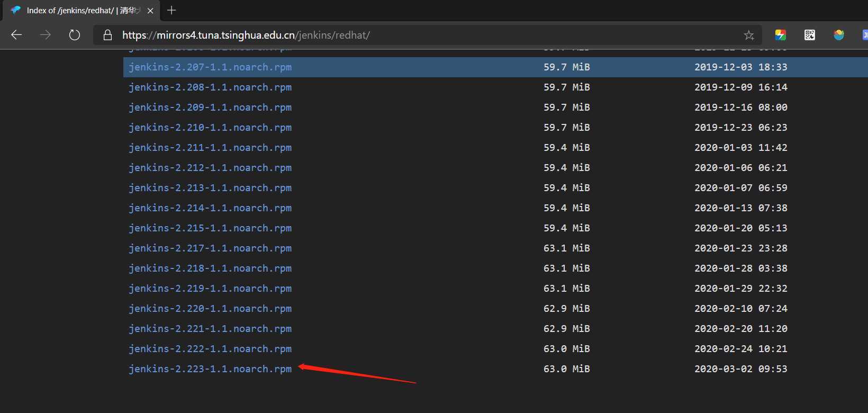Download jenkins-2.211-1.1.noarch.rpm
Screen dimensions: 868x413
210,148
